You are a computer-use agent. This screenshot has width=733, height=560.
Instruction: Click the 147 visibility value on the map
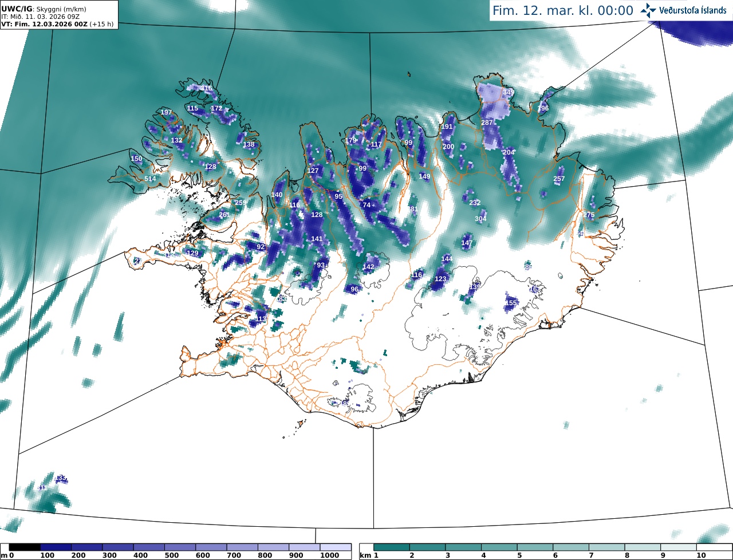[x=467, y=243]
